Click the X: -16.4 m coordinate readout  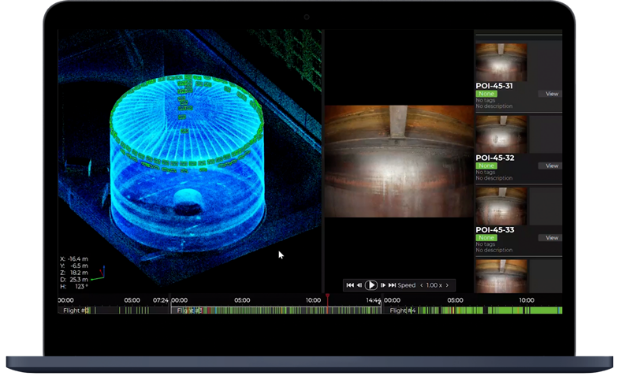[74, 259]
